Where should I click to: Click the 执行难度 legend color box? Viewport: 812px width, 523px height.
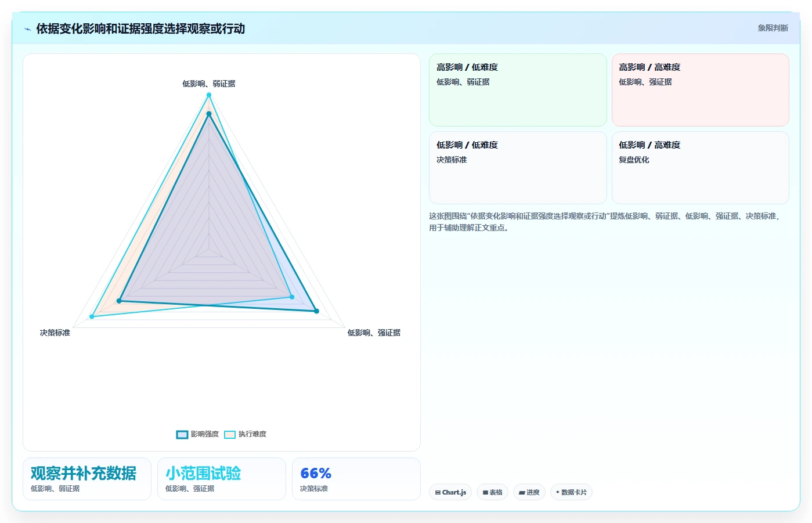point(230,435)
